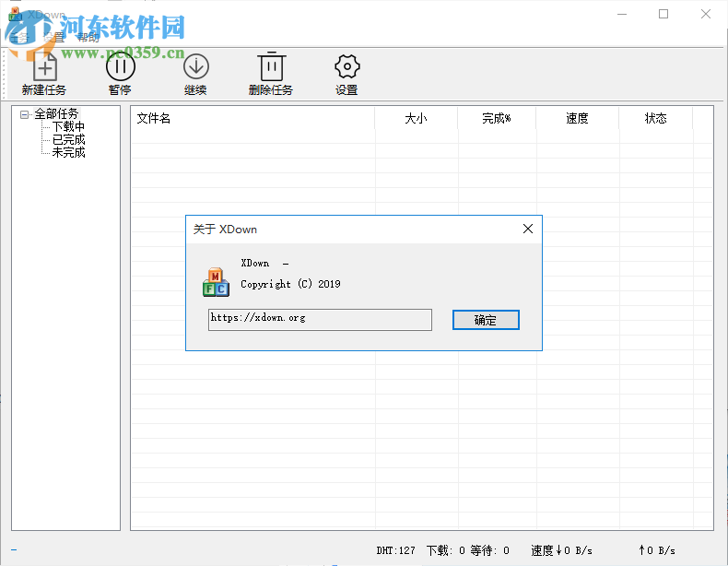728x566 pixels.
Task: Click the download speed ↓0 B/s indicator
Action: pyautogui.click(x=561, y=550)
